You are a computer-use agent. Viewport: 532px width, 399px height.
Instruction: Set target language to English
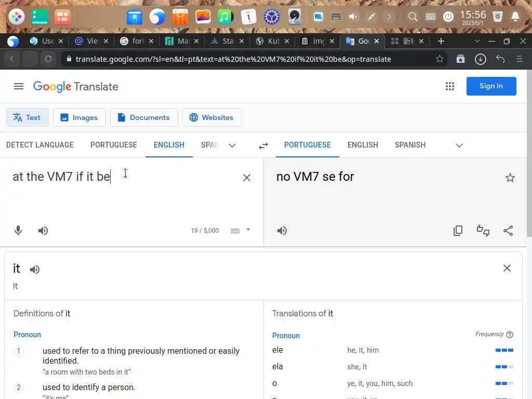click(x=363, y=145)
